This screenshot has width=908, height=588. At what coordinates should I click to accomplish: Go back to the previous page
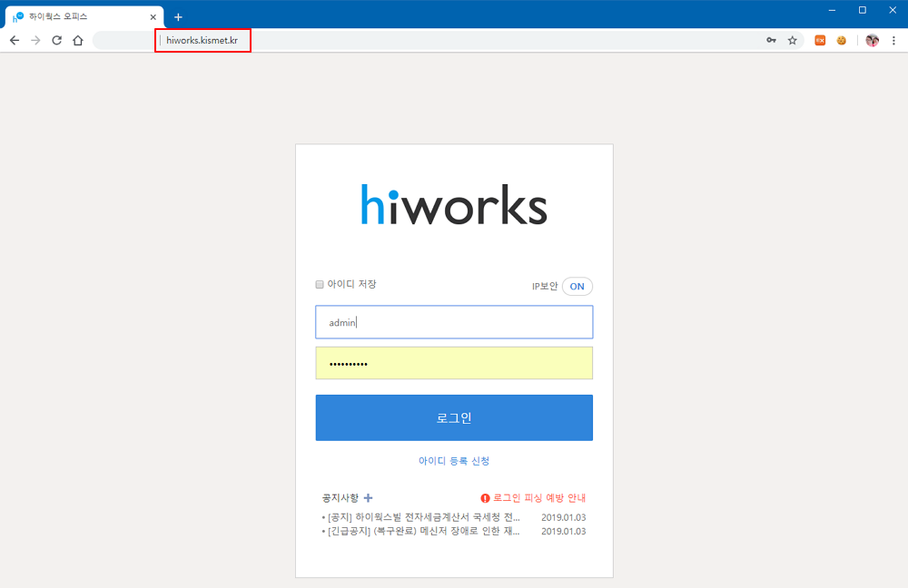click(15, 41)
